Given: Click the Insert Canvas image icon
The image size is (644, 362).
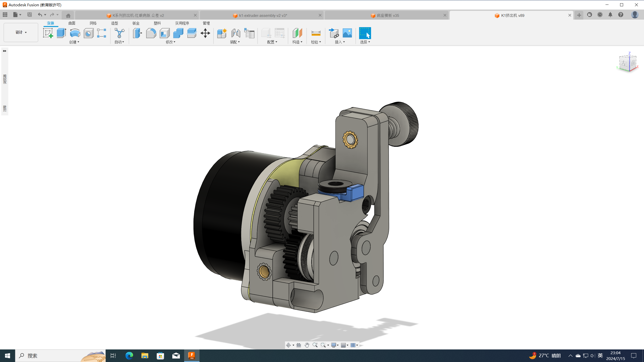Looking at the screenshot, I should pyautogui.click(x=347, y=33).
